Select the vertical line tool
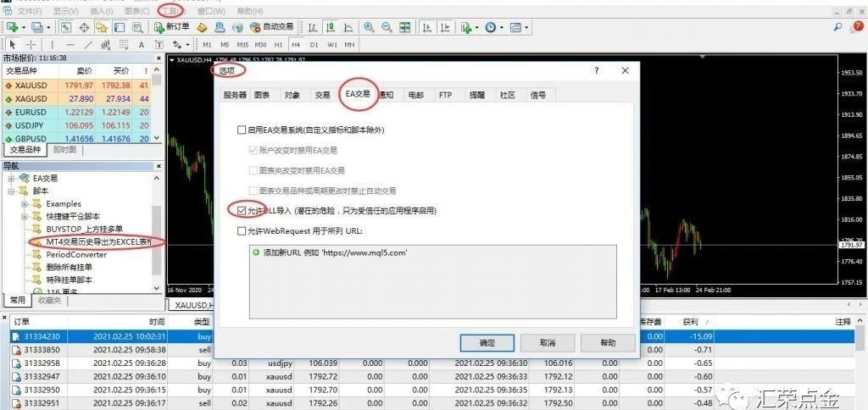868x410 pixels. tap(53, 45)
